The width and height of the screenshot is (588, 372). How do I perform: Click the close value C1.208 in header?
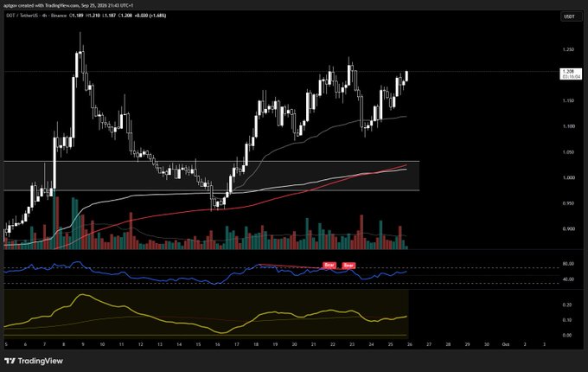pos(125,16)
